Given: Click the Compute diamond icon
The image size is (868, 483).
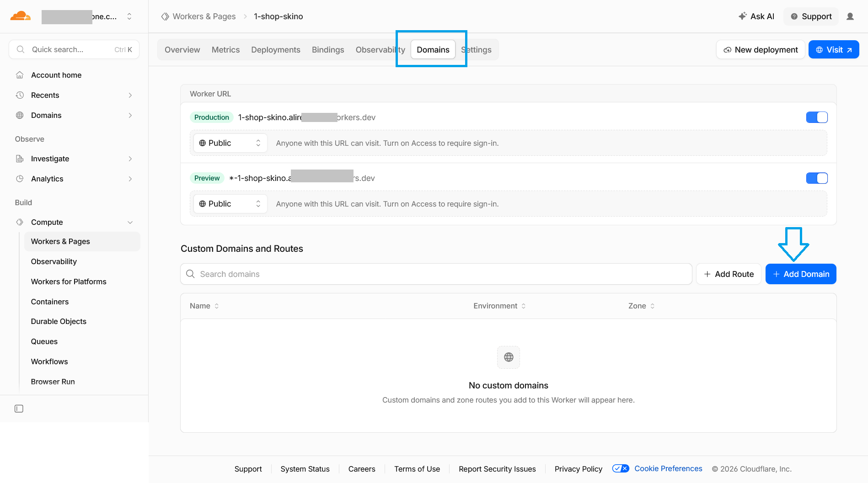Looking at the screenshot, I should point(20,222).
